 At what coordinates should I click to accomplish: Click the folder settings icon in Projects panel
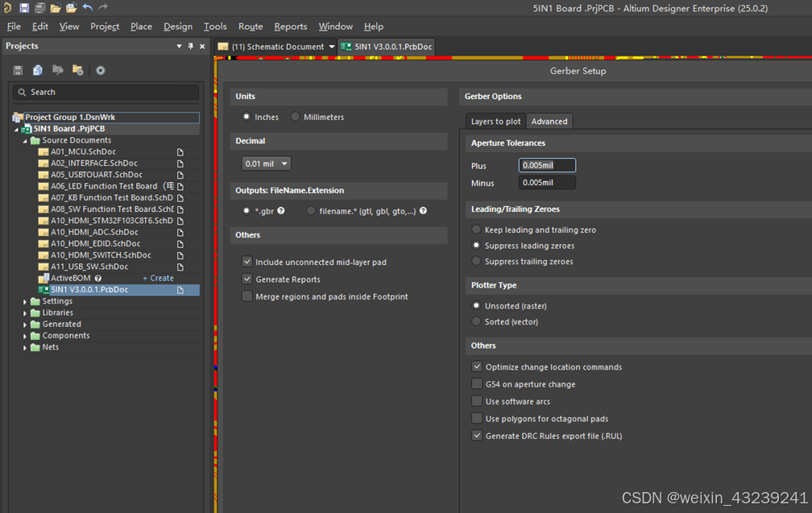[x=77, y=70]
